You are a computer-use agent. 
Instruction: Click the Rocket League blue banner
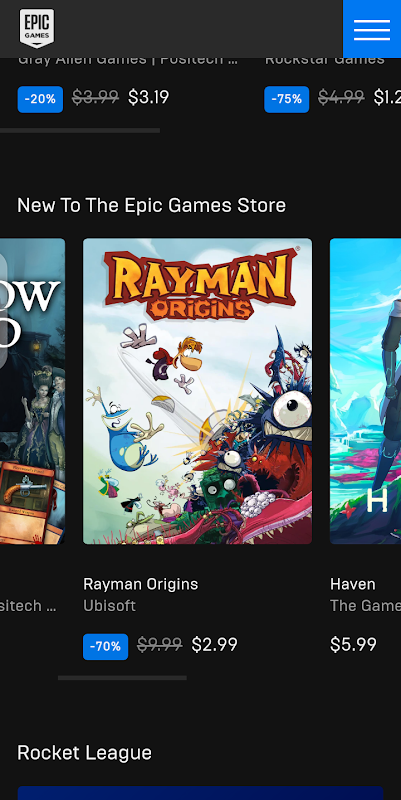coord(200,793)
